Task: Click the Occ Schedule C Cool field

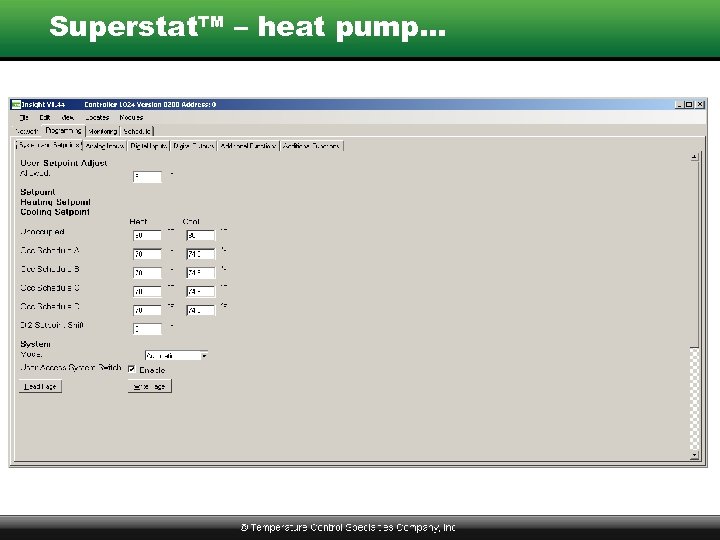Action: (201, 292)
